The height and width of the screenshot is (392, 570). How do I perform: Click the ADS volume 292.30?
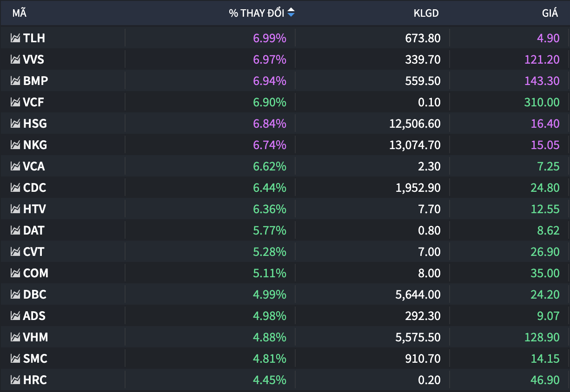[x=422, y=316]
